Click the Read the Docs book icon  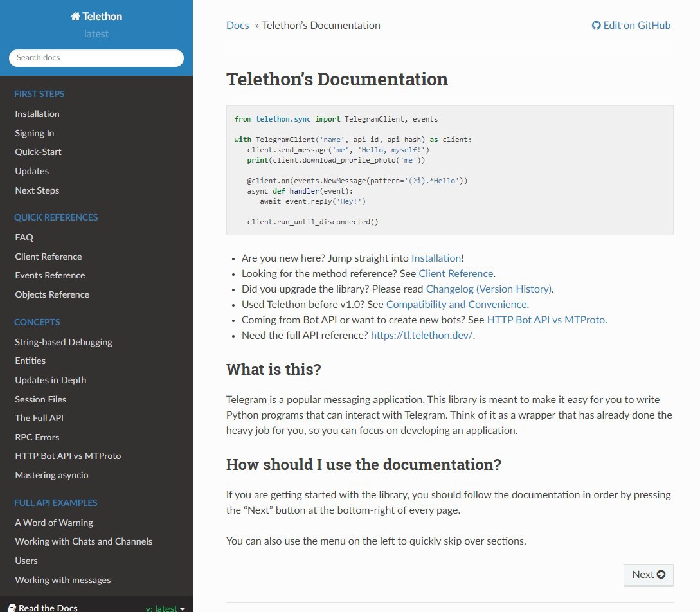(12, 608)
